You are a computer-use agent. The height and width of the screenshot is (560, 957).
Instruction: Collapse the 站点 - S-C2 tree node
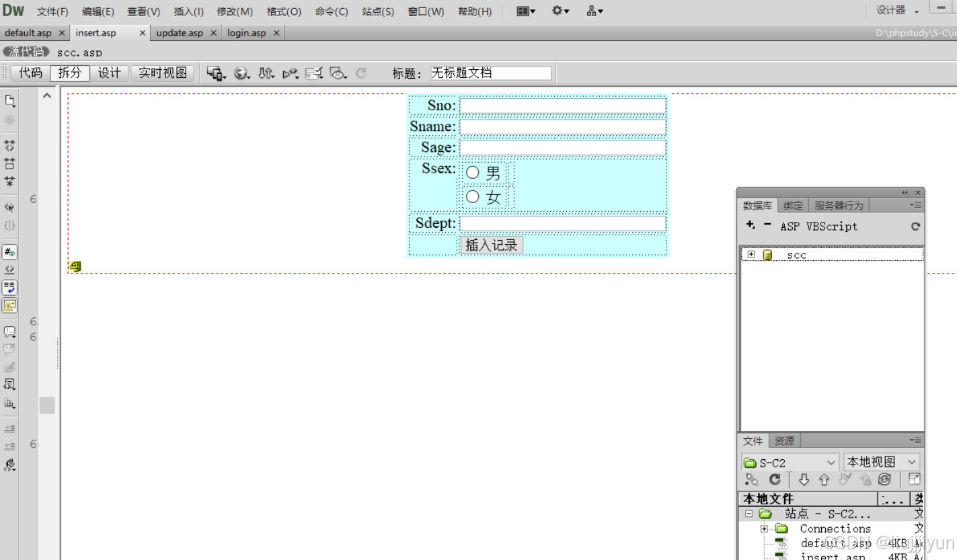point(749,514)
